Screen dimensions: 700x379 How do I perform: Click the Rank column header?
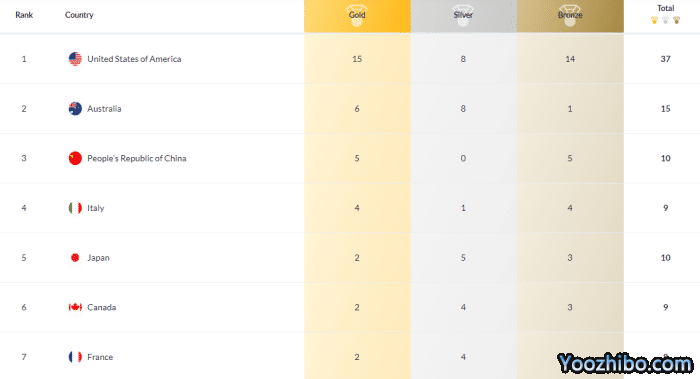pos(24,15)
